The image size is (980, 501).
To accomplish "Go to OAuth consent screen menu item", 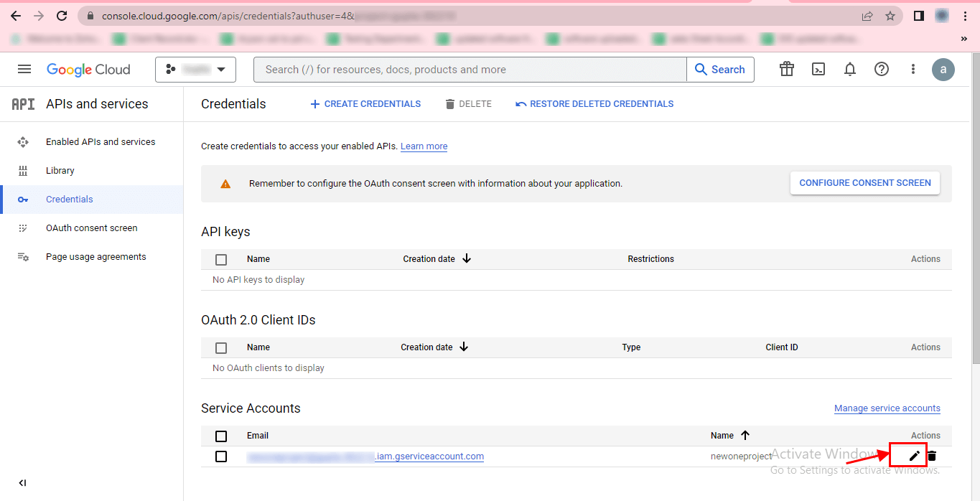I will (x=91, y=228).
